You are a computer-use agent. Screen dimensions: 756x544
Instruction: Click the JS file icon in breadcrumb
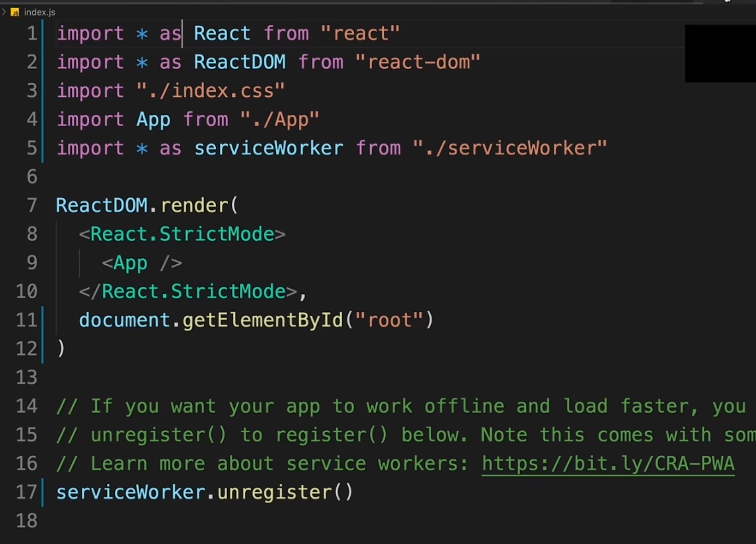click(15, 12)
